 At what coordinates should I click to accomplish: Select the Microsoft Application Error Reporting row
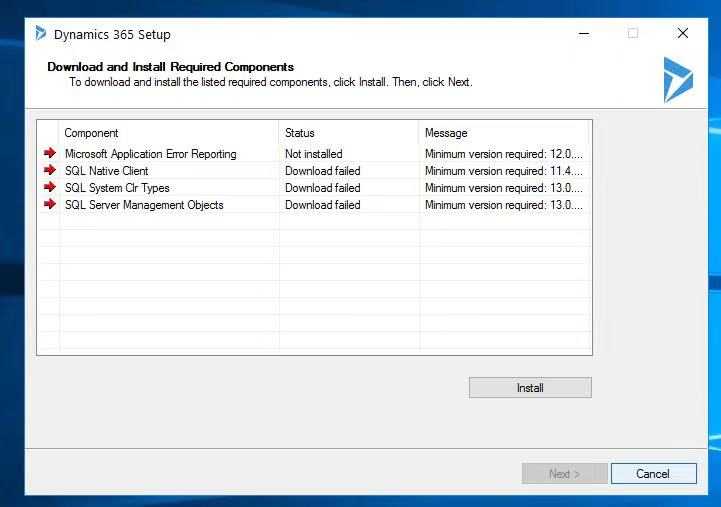pyautogui.click(x=314, y=154)
